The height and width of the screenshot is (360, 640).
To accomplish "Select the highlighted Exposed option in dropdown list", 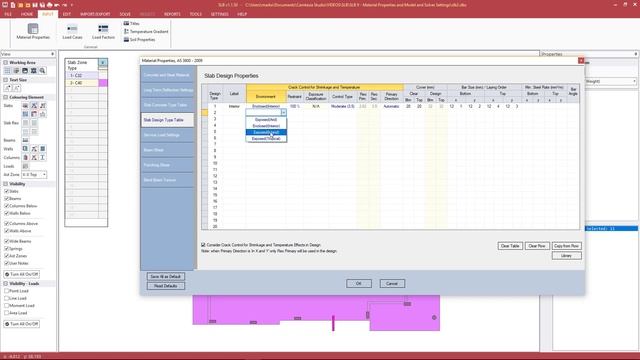I will tap(266, 132).
